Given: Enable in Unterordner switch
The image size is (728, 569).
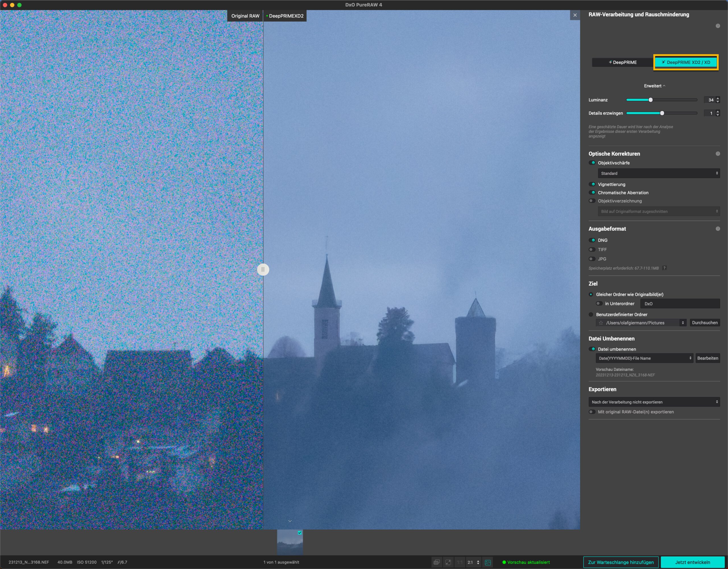Looking at the screenshot, I should (599, 303).
